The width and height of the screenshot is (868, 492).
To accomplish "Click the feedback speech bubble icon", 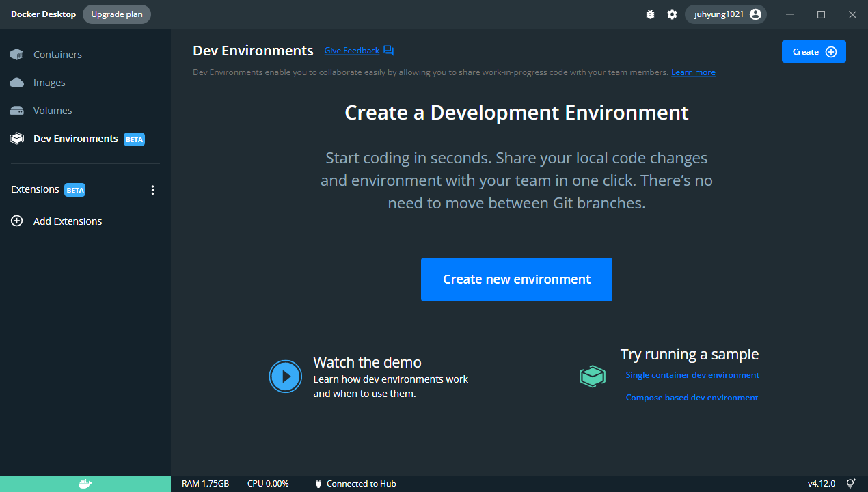I will (388, 51).
